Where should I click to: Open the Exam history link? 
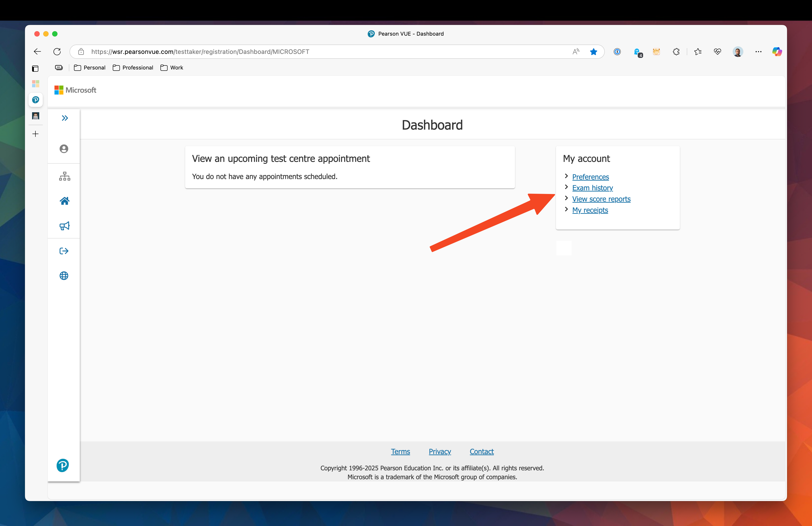pyautogui.click(x=592, y=188)
